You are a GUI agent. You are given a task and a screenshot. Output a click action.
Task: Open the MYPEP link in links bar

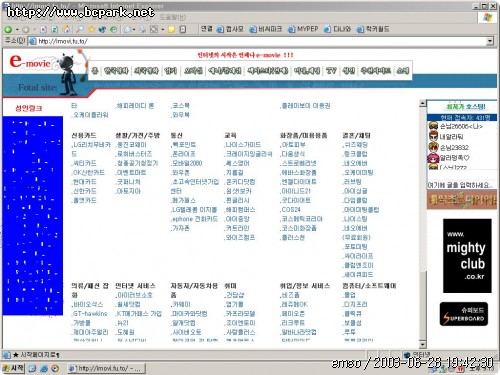coord(303,29)
